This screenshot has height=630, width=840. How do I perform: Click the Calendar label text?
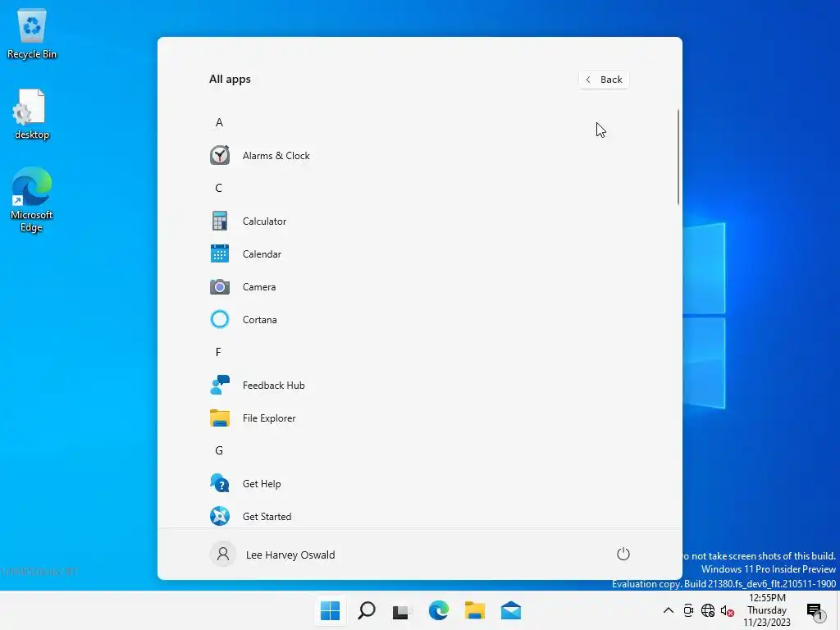262,254
